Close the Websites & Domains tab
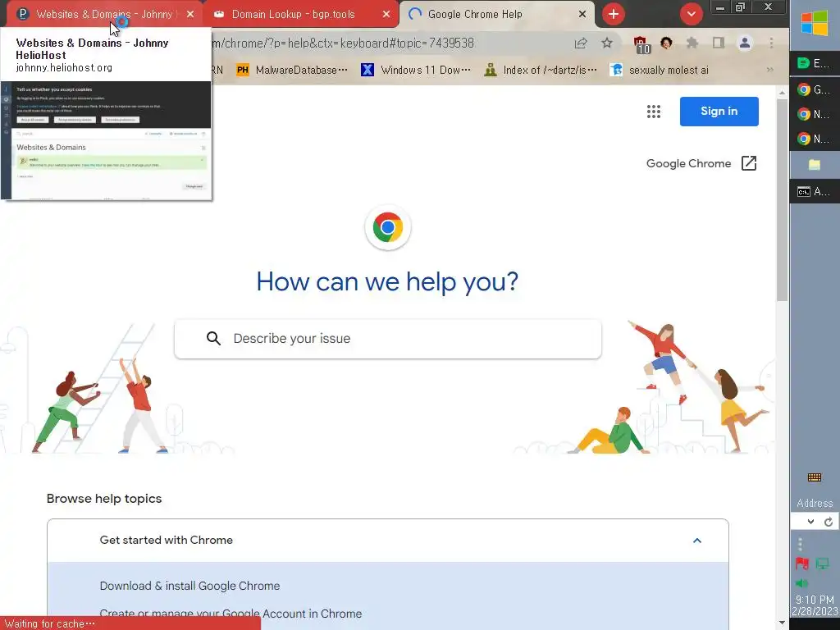This screenshot has height=630, width=840. point(190,15)
